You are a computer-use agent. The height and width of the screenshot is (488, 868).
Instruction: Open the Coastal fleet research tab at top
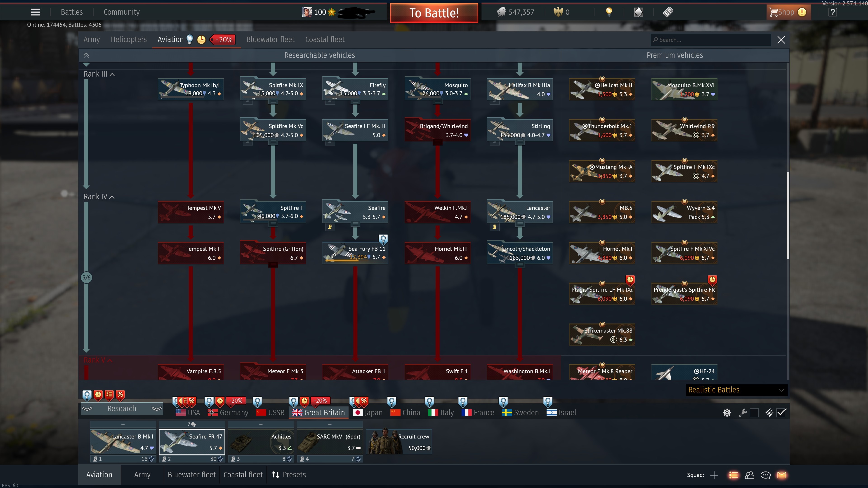(x=325, y=40)
